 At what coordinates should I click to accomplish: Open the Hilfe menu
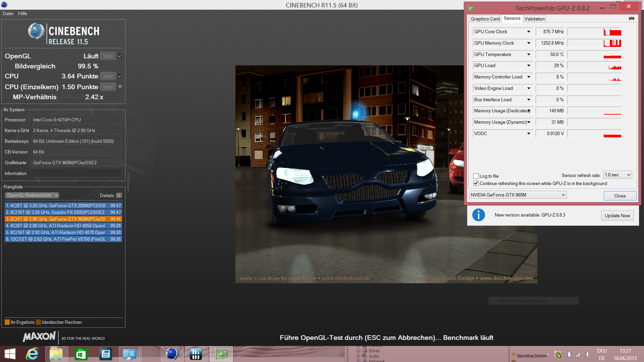click(22, 13)
